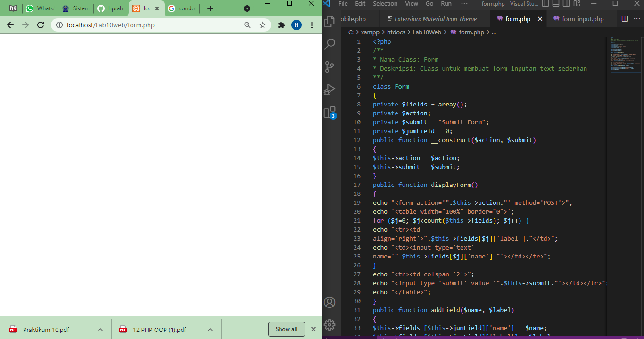The image size is (644, 339).
Task: Open the Source Control view
Action: (330, 66)
